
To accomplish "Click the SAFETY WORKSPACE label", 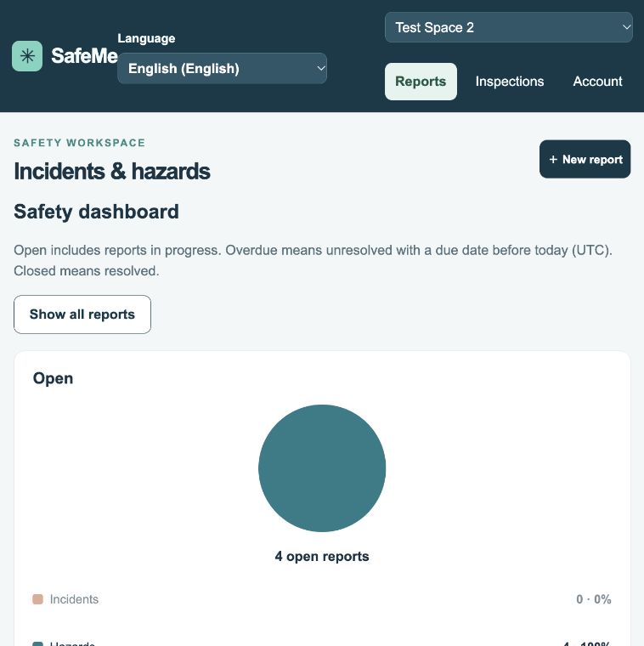I will pyautogui.click(x=80, y=143).
